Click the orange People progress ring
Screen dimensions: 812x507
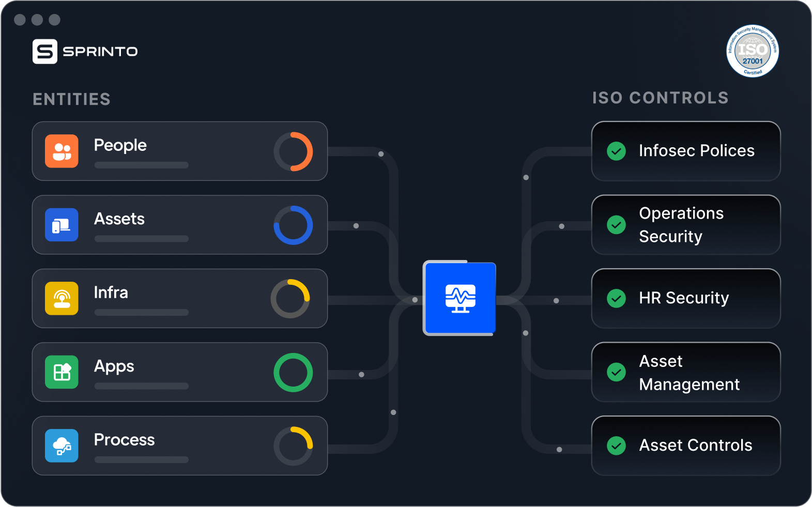click(293, 151)
